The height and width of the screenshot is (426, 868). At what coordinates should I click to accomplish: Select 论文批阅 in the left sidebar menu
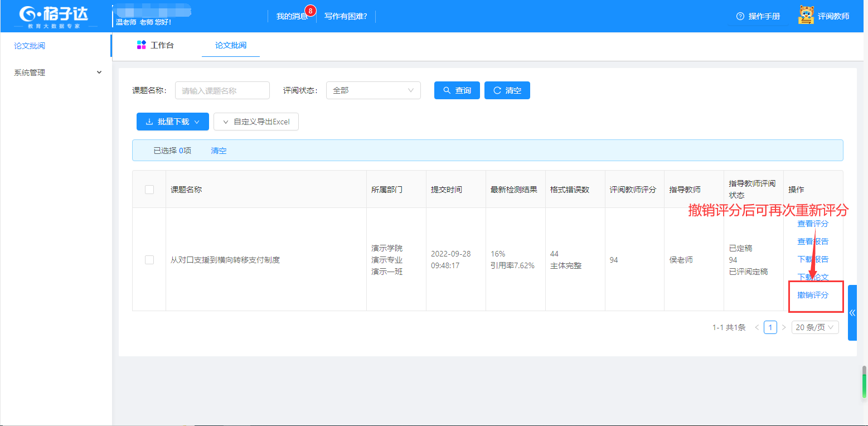[x=30, y=46]
